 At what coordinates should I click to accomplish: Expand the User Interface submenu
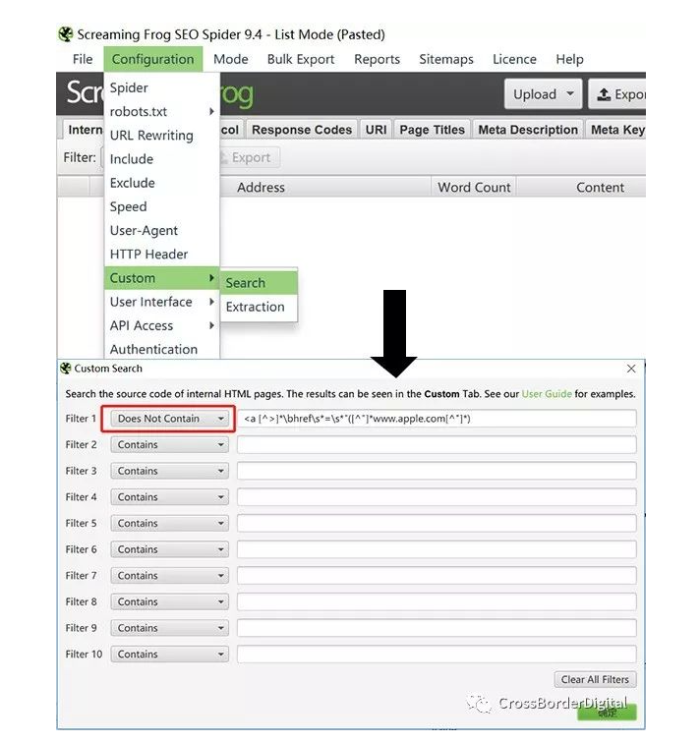[x=162, y=302]
